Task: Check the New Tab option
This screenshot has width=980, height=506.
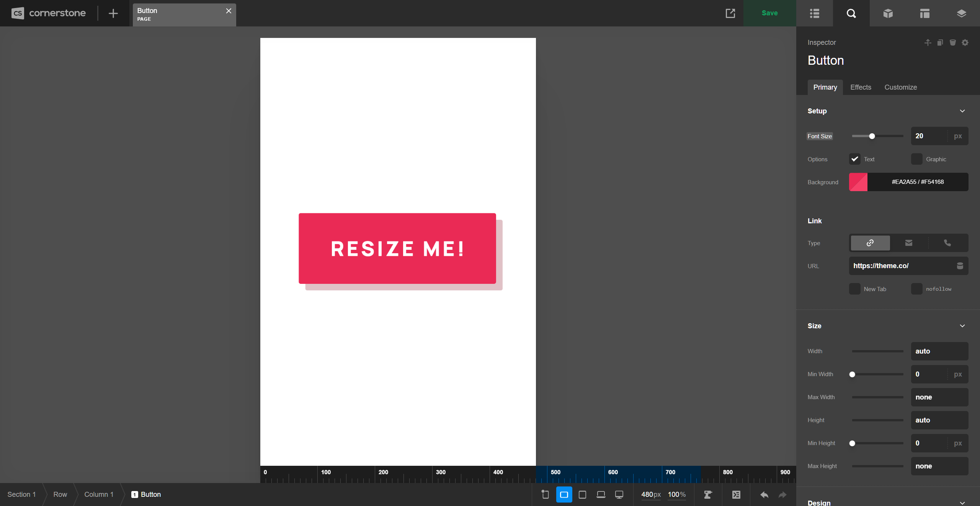Action: coord(854,289)
